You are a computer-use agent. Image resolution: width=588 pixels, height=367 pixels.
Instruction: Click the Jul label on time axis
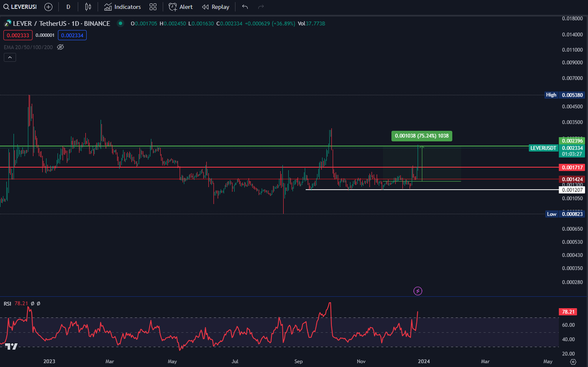[235, 362]
